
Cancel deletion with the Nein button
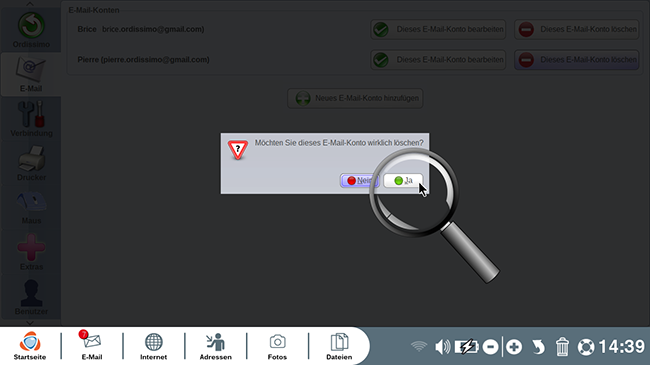pyautogui.click(x=359, y=180)
